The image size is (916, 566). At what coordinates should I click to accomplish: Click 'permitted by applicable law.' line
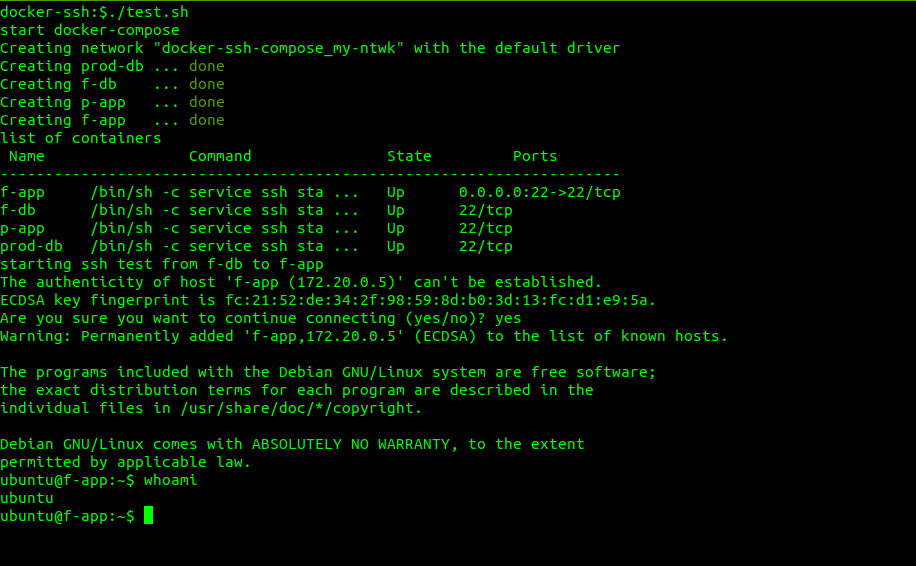coord(126,463)
